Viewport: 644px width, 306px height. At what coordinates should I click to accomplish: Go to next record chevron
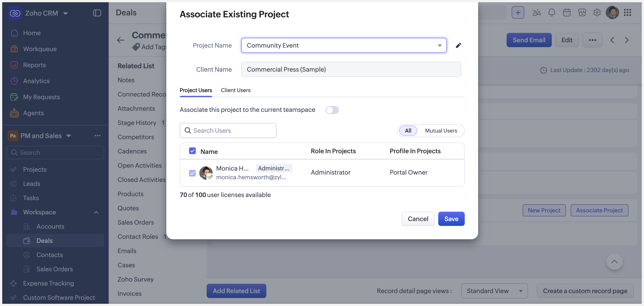coord(626,40)
